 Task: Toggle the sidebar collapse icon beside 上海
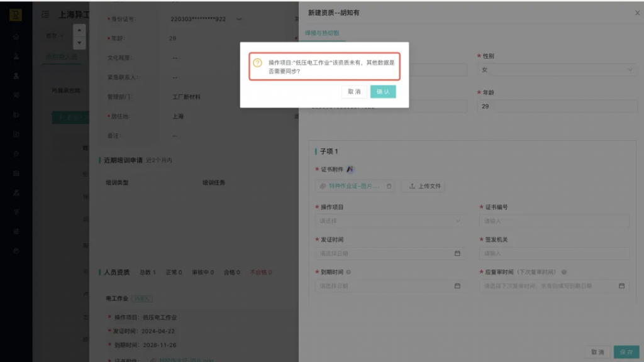45,13
